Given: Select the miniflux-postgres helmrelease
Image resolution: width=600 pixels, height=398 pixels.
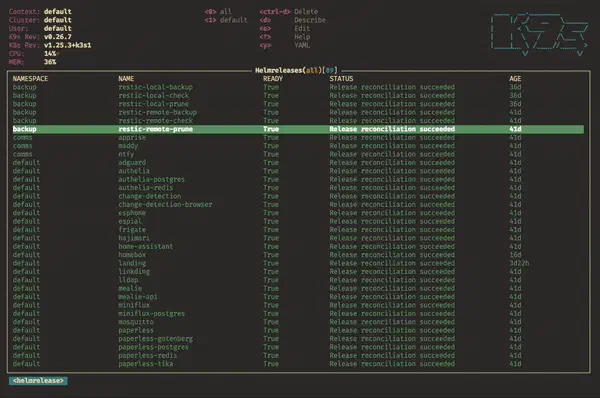Looking at the screenshot, I should click(x=298, y=314).
